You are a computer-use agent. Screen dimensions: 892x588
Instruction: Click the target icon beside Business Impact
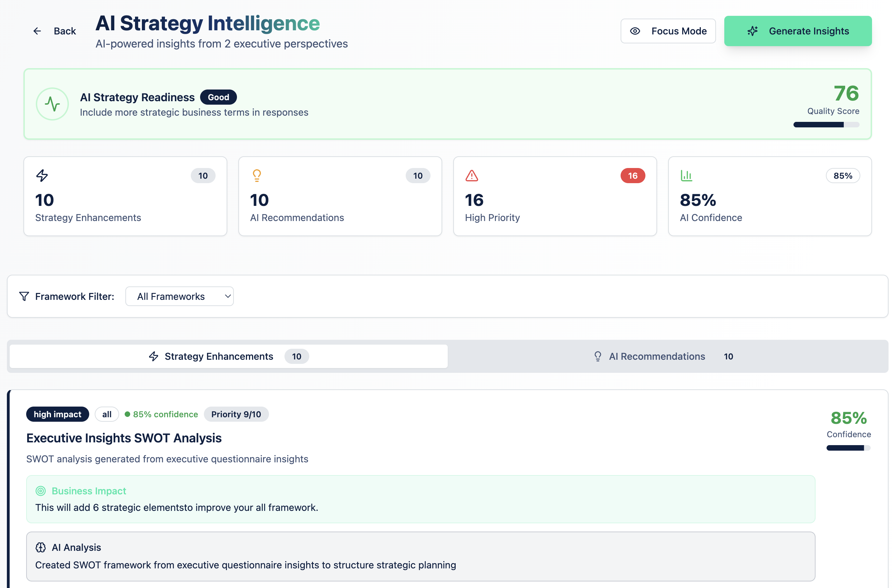coord(41,491)
